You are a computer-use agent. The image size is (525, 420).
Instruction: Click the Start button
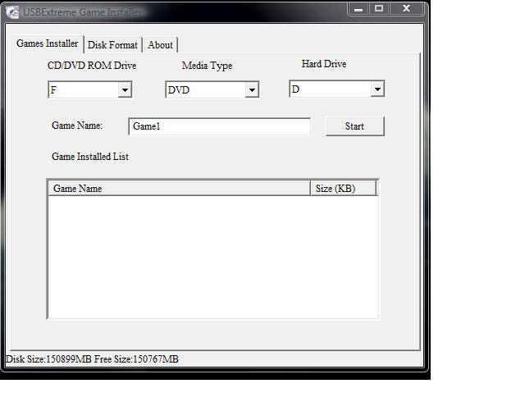coord(355,126)
